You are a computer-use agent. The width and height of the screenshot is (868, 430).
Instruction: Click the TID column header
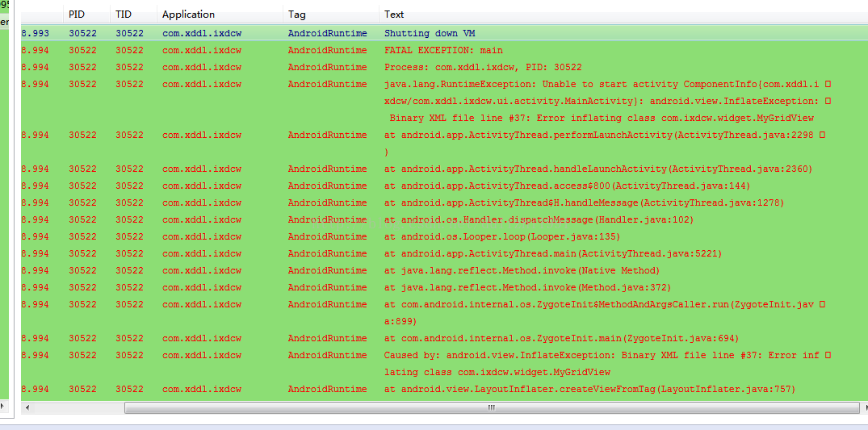coord(123,15)
